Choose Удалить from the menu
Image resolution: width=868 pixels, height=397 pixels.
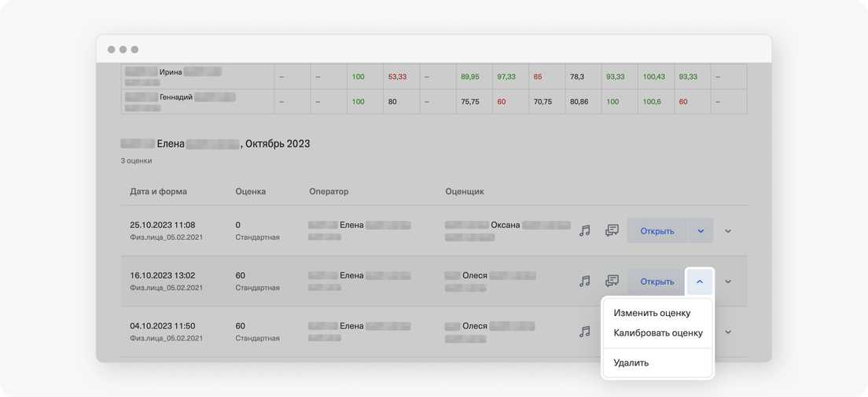click(x=631, y=362)
